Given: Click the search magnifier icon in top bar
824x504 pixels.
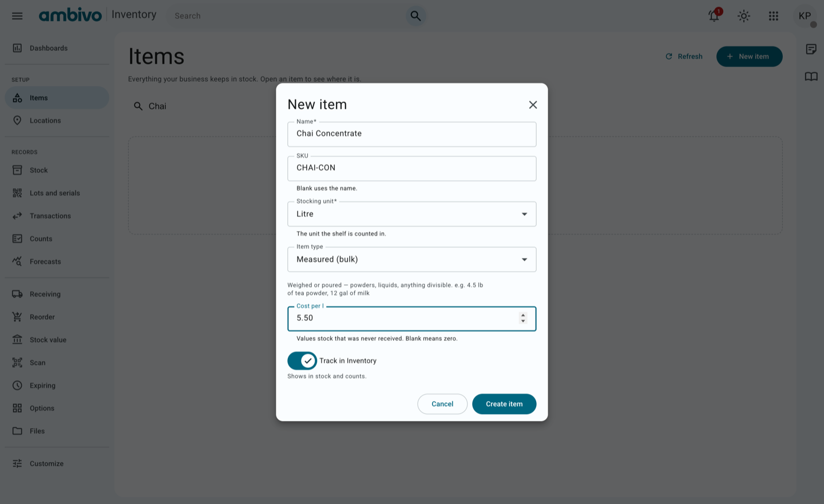Looking at the screenshot, I should [415, 16].
